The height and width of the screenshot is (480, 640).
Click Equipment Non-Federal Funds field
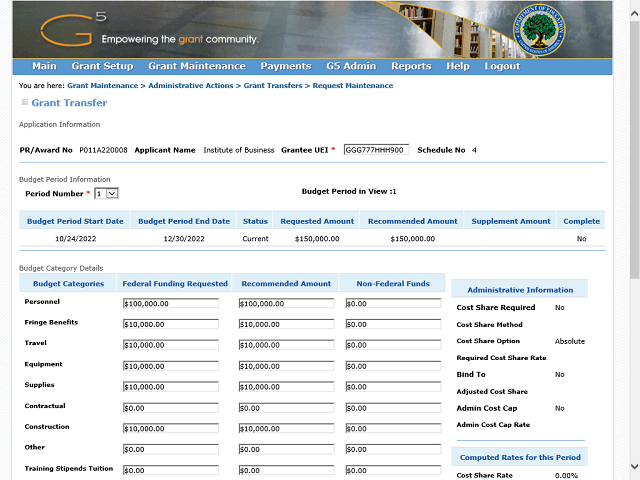coord(392,366)
